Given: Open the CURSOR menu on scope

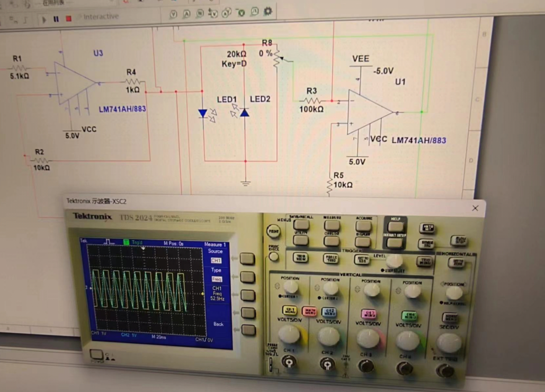Looking at the screenshot, I should coord(332,241).
